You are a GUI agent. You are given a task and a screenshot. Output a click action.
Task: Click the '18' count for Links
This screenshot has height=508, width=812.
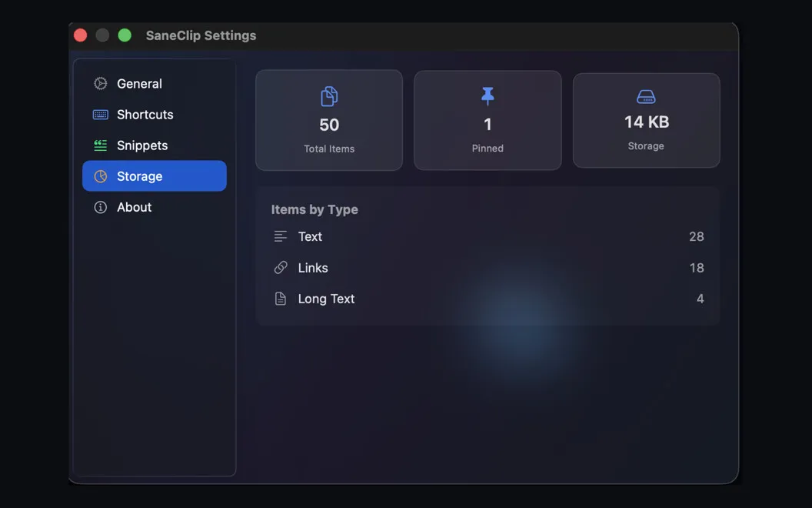point(697,268)
